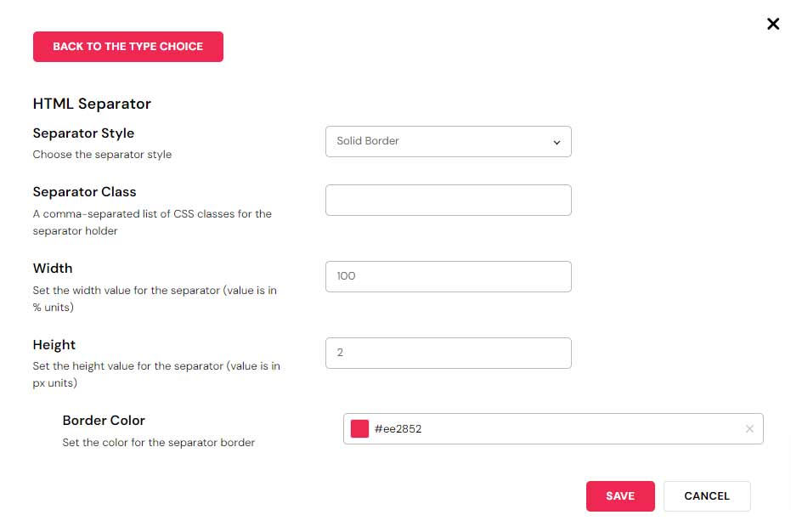The image size is (791, 532).
Task: Click the Width label
Action: [53, 269]
